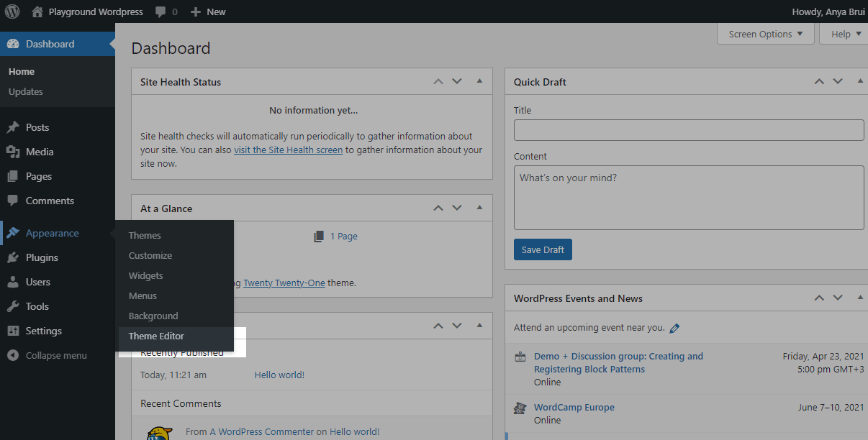Open Theme Editor from Appearance submenu
The width and height of the screenshot is (868, 440).
tap(156, 336)
